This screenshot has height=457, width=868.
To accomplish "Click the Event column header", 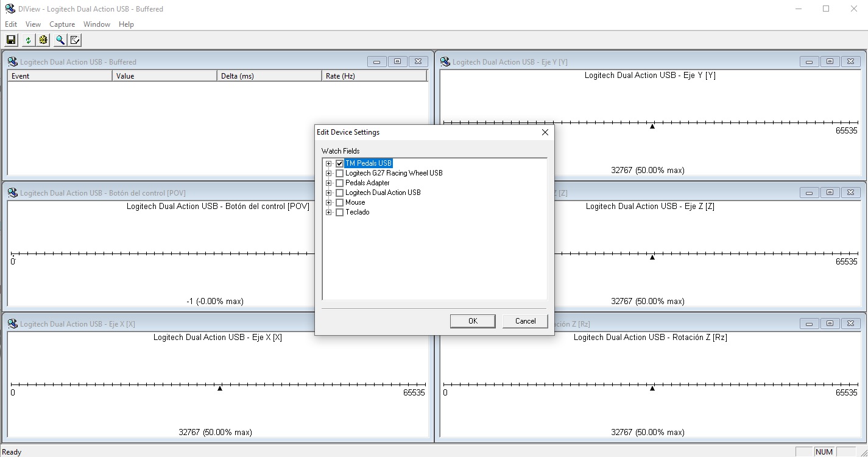I will coord(60,76).
